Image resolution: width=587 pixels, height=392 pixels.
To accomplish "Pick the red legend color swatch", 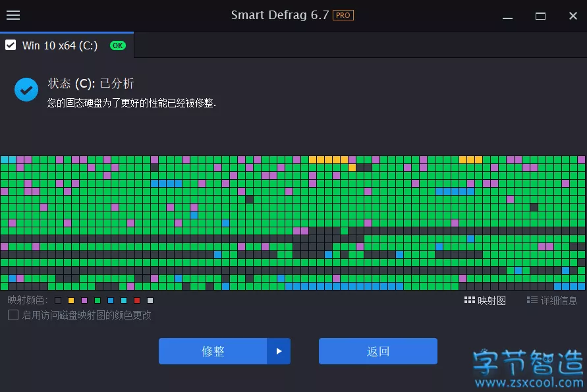I will click(x=137, y=300).
